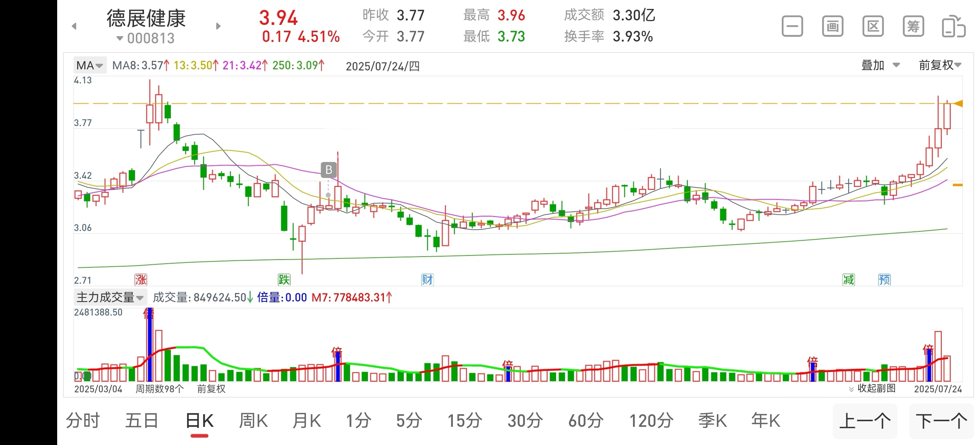The height and width of the screenshot is (445, 980).
Task: Click the MA 13:3.50 value
Action: pyautogui.click(x=196, y=65)
